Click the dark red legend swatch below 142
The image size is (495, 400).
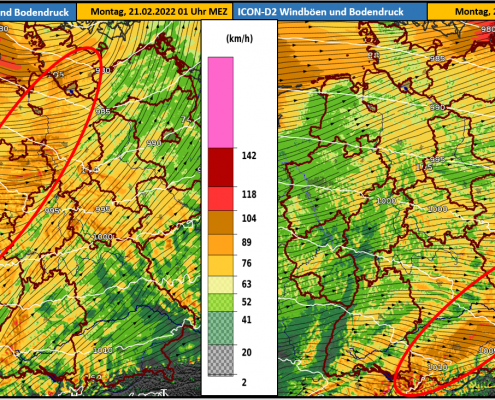click(x=221, y=167)
